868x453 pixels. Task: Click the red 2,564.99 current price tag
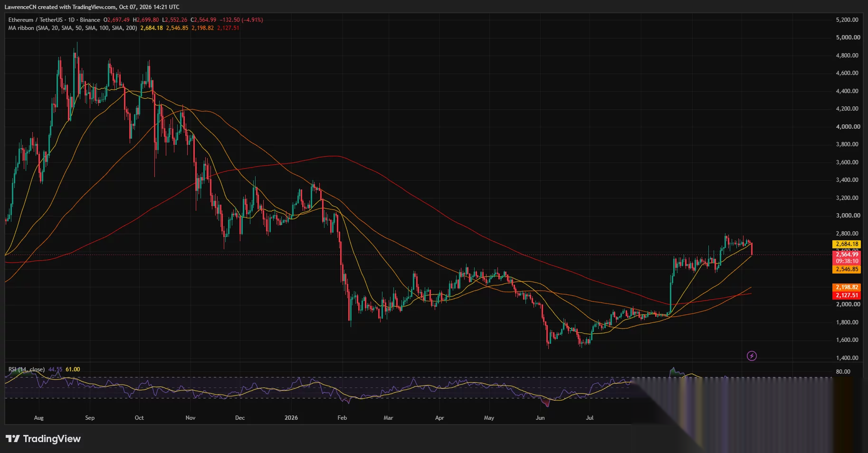(847, 255)
